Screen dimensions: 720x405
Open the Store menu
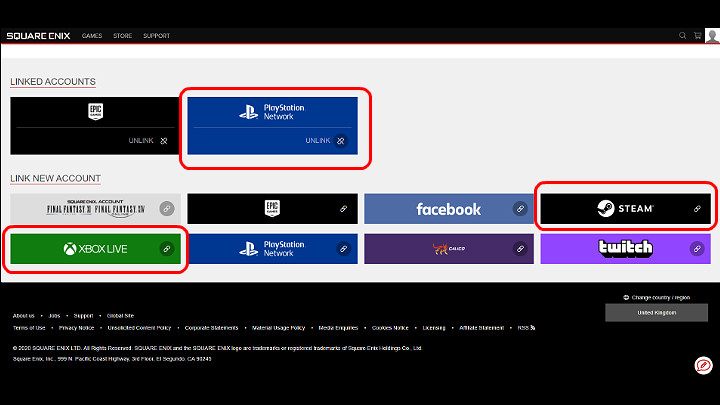(122, 36)
